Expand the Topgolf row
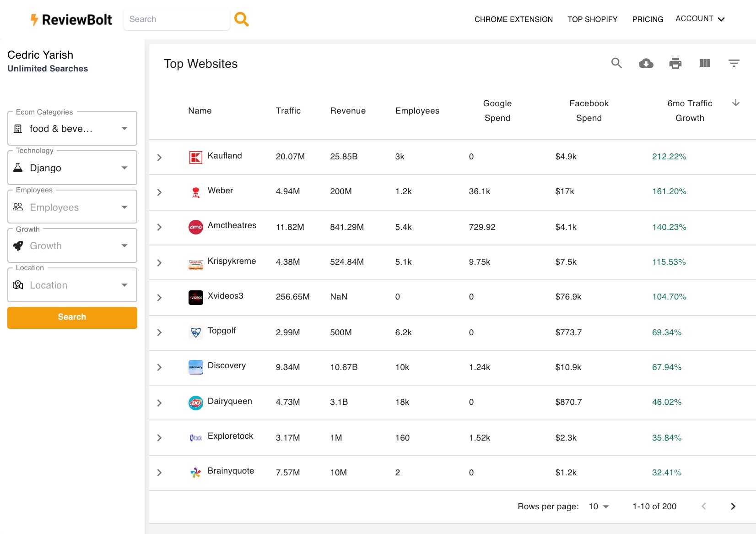Screen dimensions: 756x534 click(159, 332)
